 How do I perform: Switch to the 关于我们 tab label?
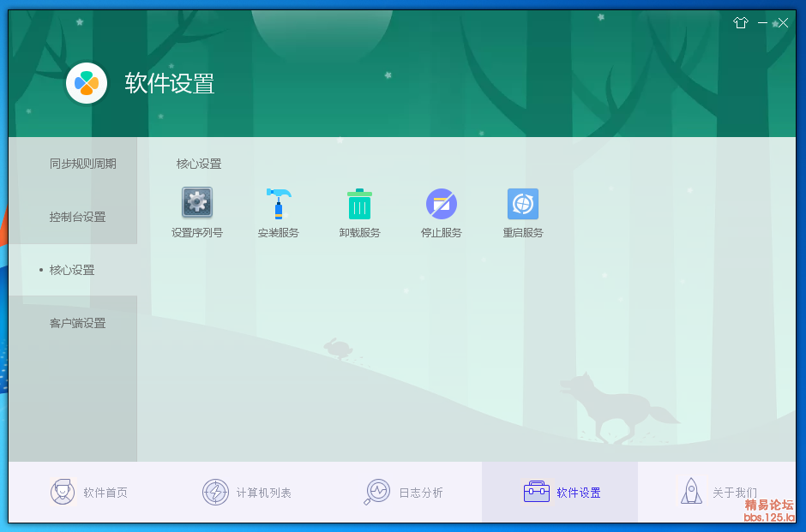(x=735, y=493)
